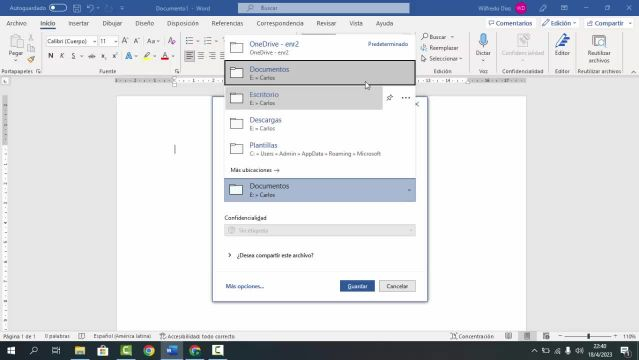Click the Dictar microphone icon
The image size is (639, 360).
(483, 41)
